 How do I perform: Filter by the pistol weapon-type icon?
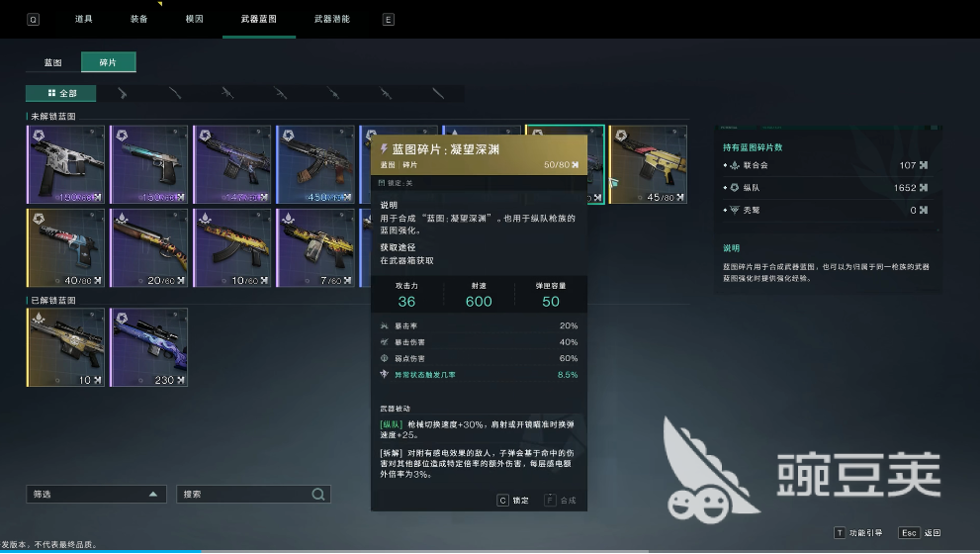(x=123, y=93)
